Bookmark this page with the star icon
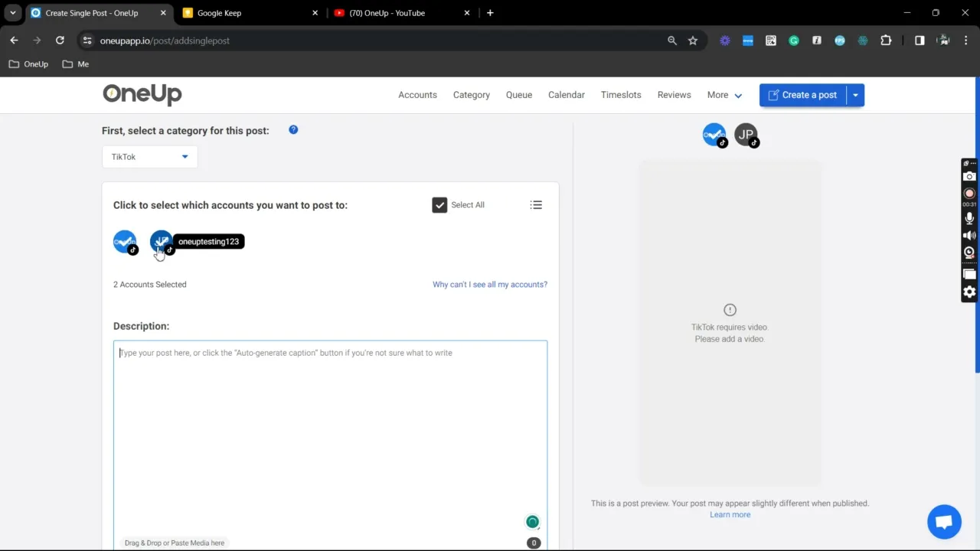The image size is (980, 551). pos(693,41)
